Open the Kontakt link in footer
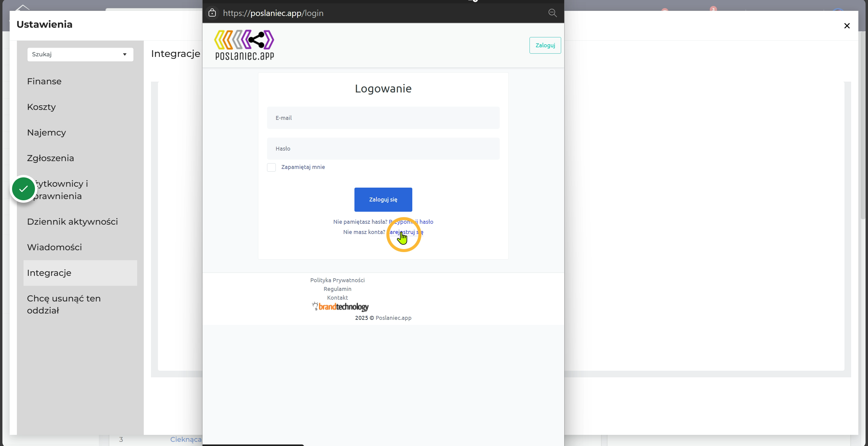 [x=337, y=298]
